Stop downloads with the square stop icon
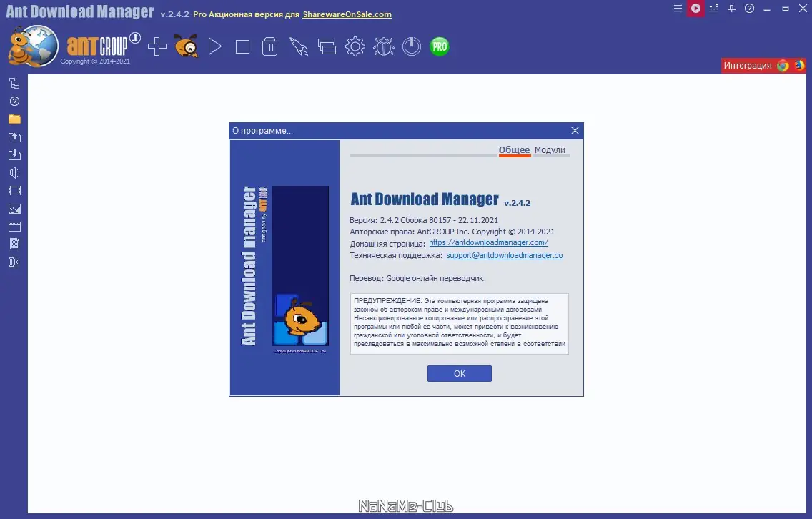The width and height of the screenshot is (812, 519). click(242, 47)
